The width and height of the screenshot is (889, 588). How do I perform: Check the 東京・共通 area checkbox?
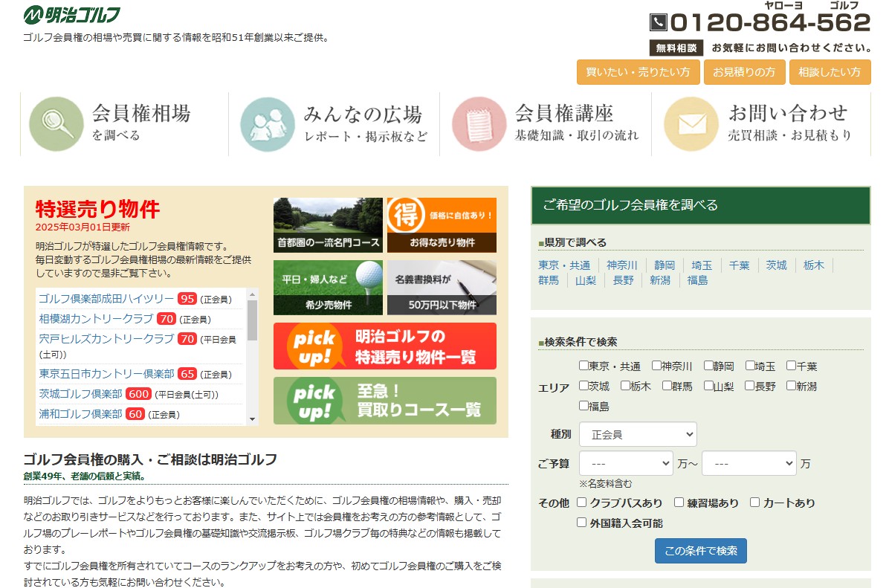583,366
